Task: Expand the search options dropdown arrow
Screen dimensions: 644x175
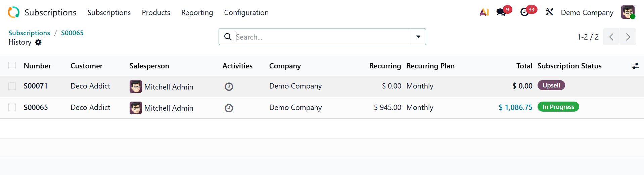Action: 418,37
